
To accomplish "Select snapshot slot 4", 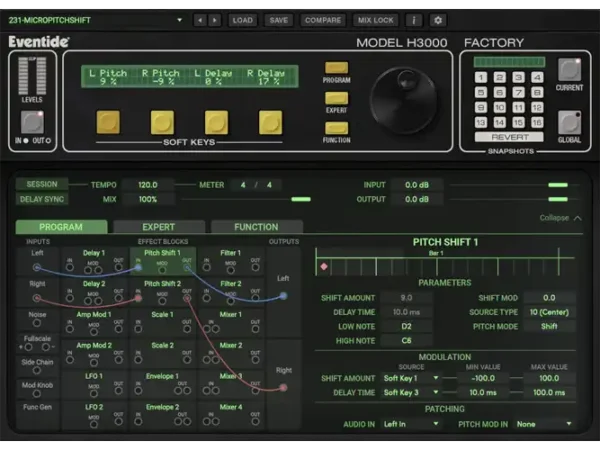I will pos(537,78).
